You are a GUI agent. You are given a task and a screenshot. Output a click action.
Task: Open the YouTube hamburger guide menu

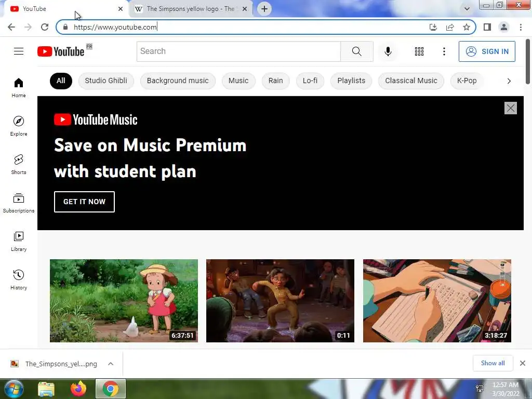point(19,51)
